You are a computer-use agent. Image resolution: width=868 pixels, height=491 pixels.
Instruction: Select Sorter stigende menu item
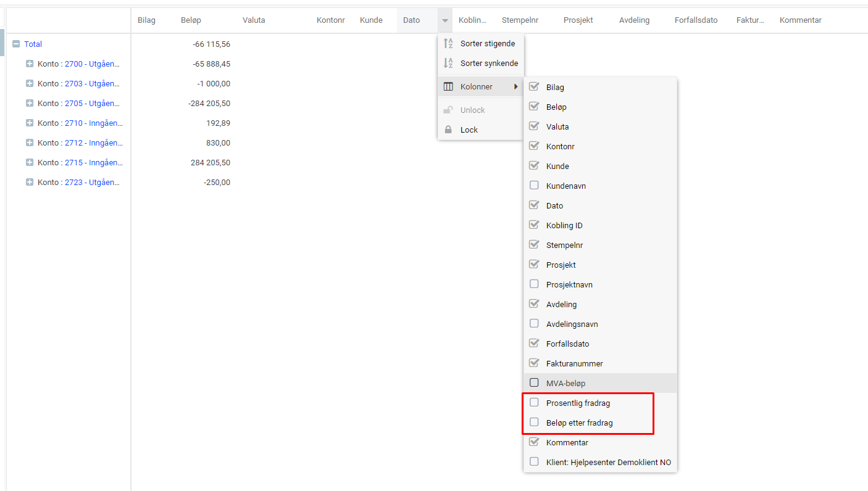click(487, 44)
